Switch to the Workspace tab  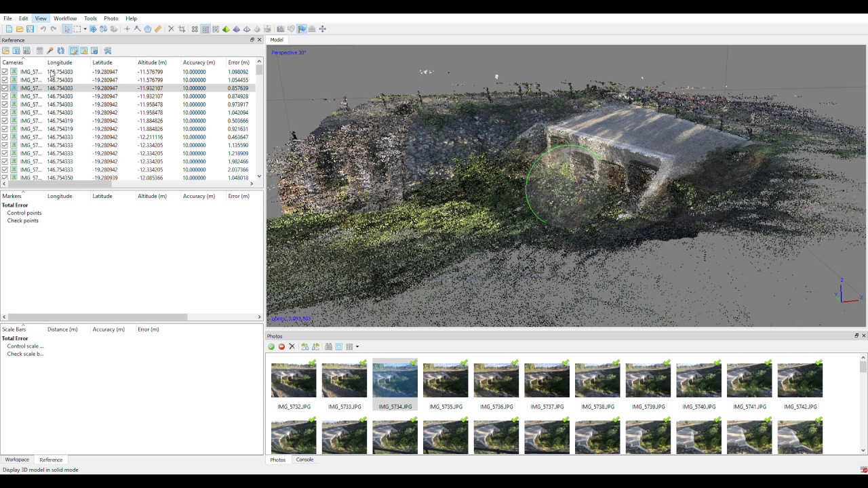pos(17,460)
